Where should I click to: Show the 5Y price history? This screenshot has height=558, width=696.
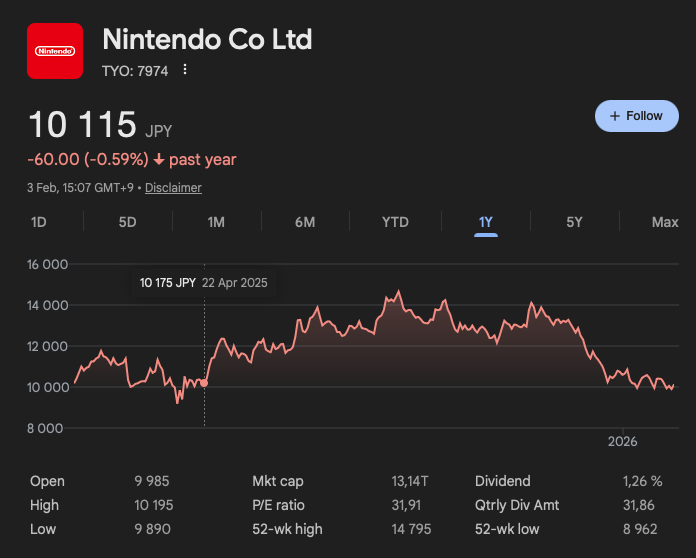574,222
